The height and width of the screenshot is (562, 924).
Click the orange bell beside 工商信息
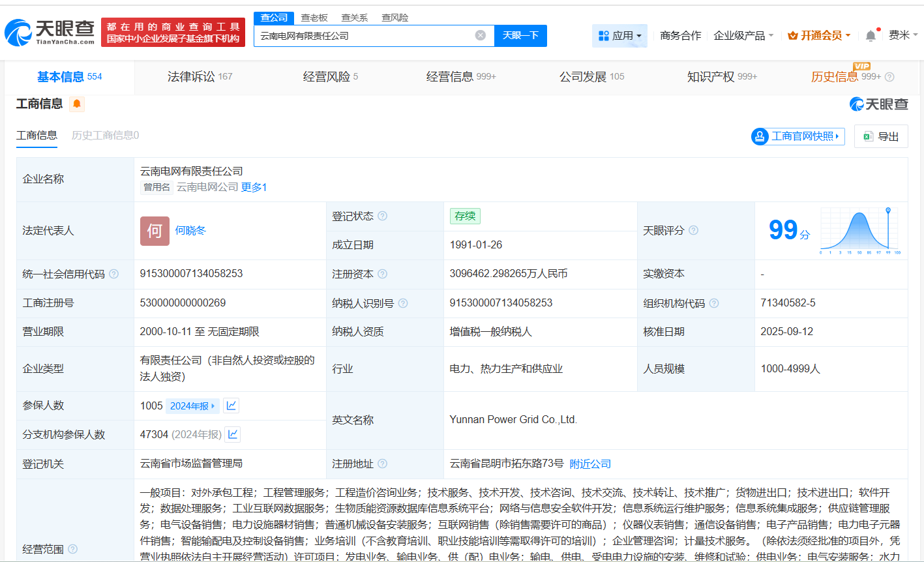pyautogui.click(x=76, y=104)
